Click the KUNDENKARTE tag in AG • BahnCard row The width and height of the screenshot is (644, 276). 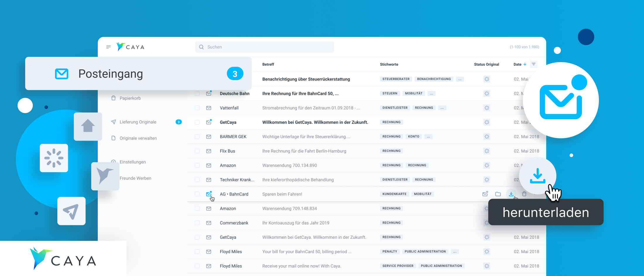(x=394, y=194)
